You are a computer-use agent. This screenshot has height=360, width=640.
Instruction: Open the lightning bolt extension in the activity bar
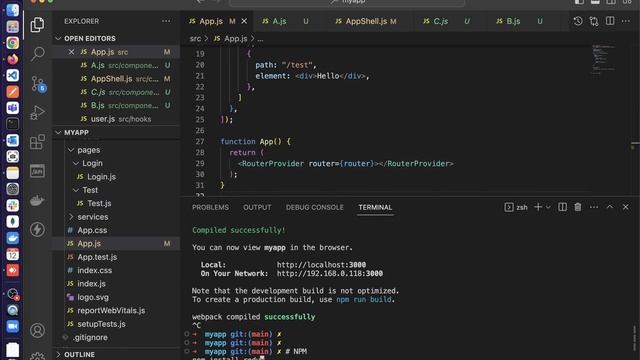[x=37, y=229]
